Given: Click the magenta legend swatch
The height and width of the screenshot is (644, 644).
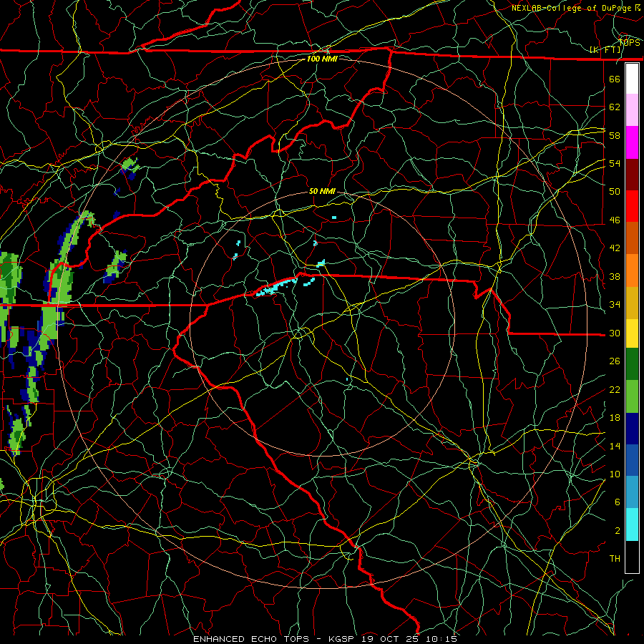Looking at the screenshot, I should 632,142.
